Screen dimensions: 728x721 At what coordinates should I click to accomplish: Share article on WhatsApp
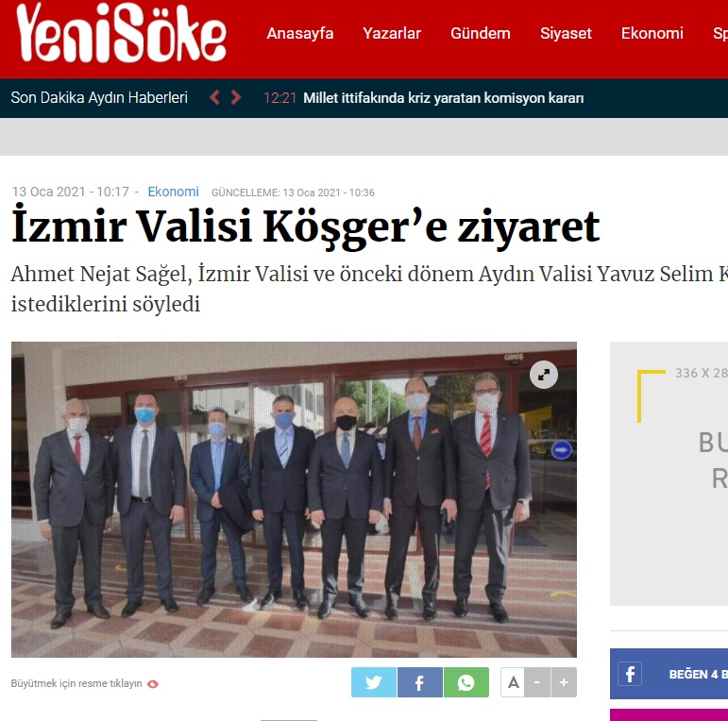pos(466,682)
